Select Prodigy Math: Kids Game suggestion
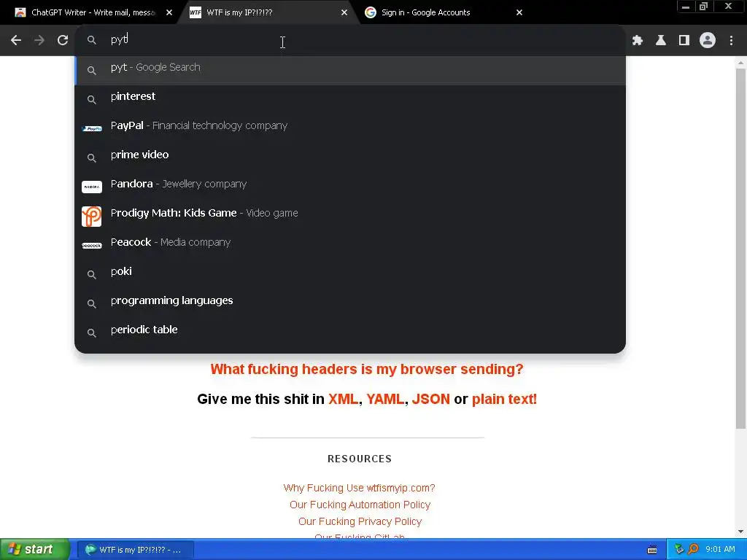This screenshot has height=560, width=747. pos(350,216)
